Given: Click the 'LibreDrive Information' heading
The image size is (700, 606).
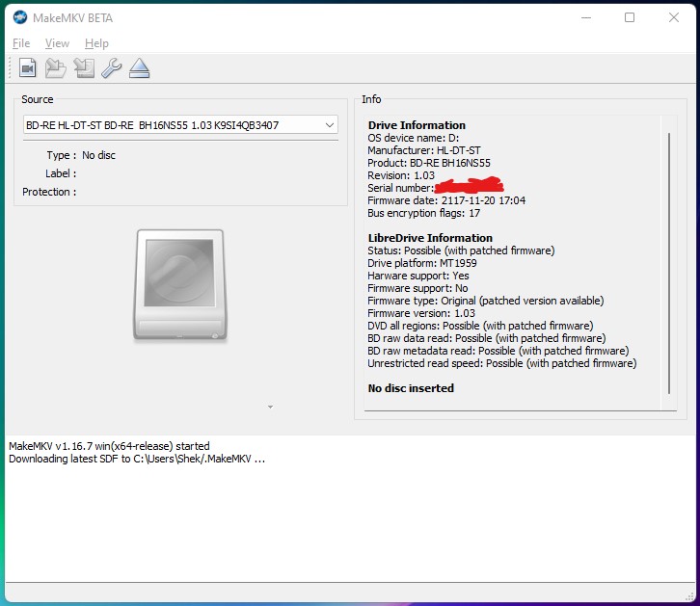Looking at the screenshot, I should tap(430, 238).
